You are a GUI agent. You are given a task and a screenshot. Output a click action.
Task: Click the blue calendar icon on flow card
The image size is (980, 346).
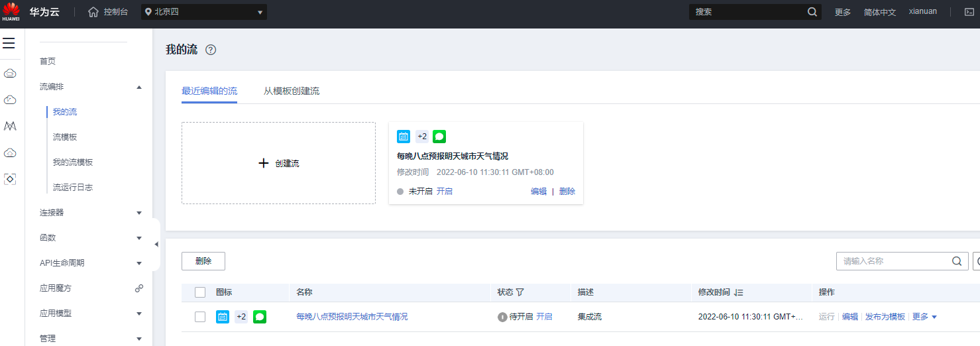404,137
